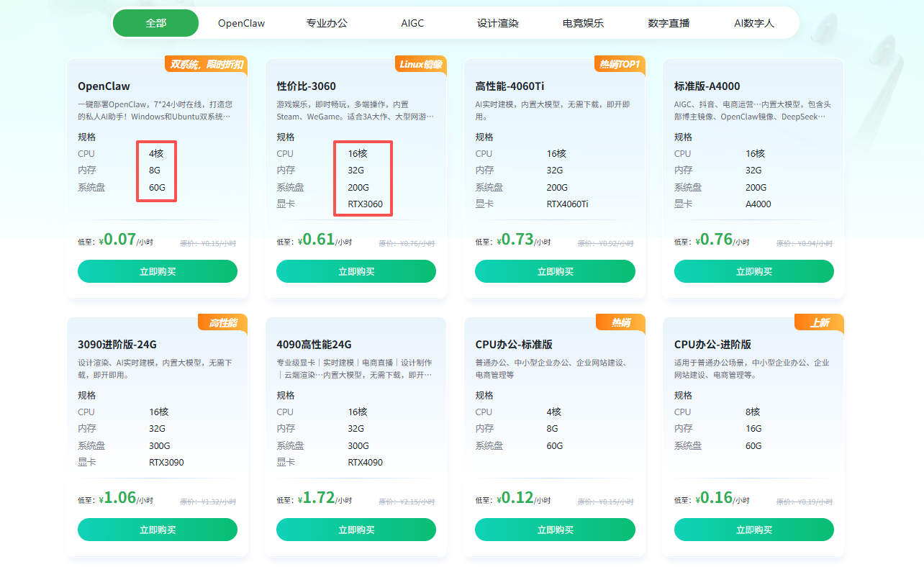Click the 热销TOP1 badge
This screenshot has height=567, width=924.
(x=620, y=64)
